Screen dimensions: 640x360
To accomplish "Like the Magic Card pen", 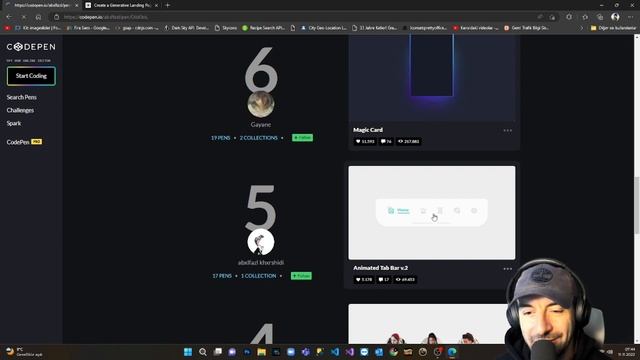I will [365, 141].
